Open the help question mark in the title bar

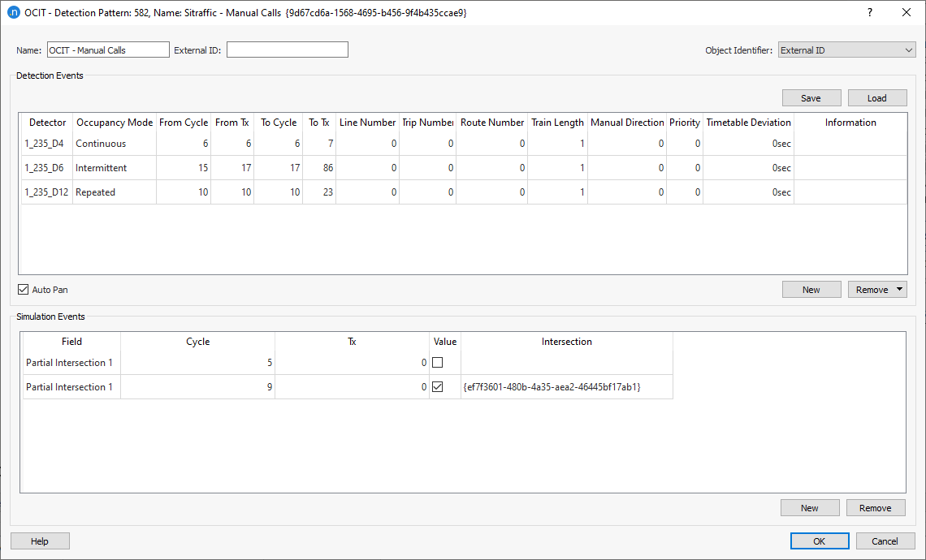(x=869, y=12)
